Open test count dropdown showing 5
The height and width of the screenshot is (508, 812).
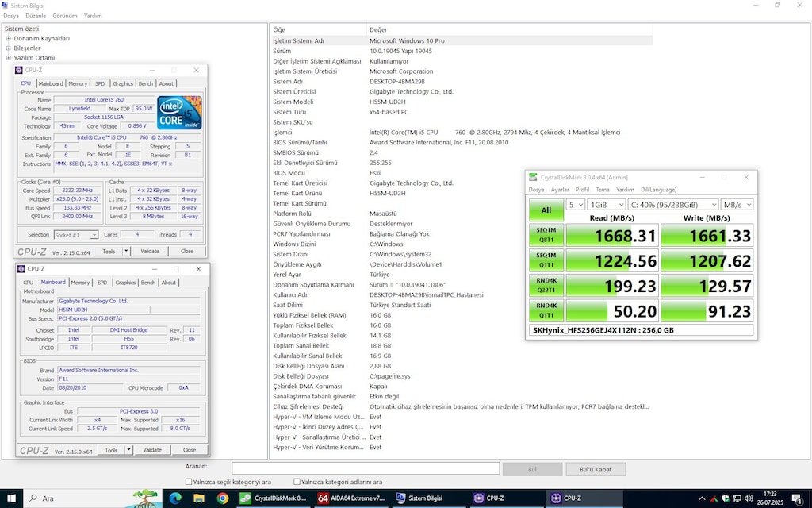(576, 205)
